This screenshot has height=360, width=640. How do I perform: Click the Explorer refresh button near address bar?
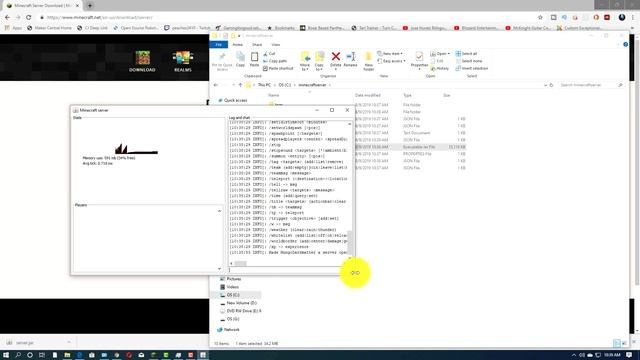click(x=551, y=85)
